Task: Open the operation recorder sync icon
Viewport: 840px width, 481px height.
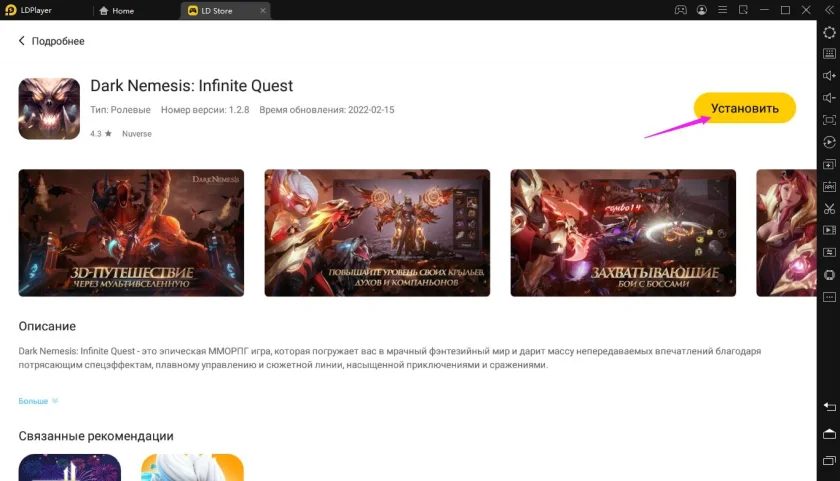Action: pos(829,142)
